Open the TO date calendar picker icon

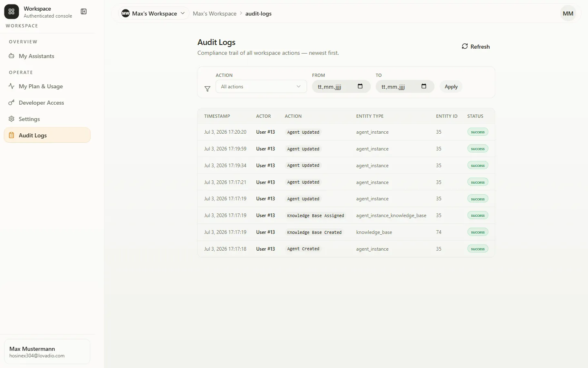tap(424, 86)
